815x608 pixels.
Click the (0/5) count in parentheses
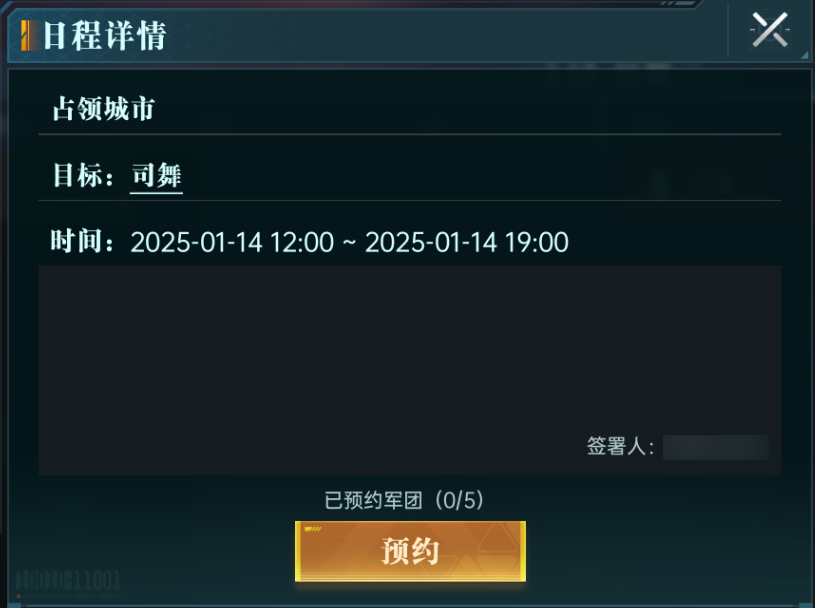[459, 500]
